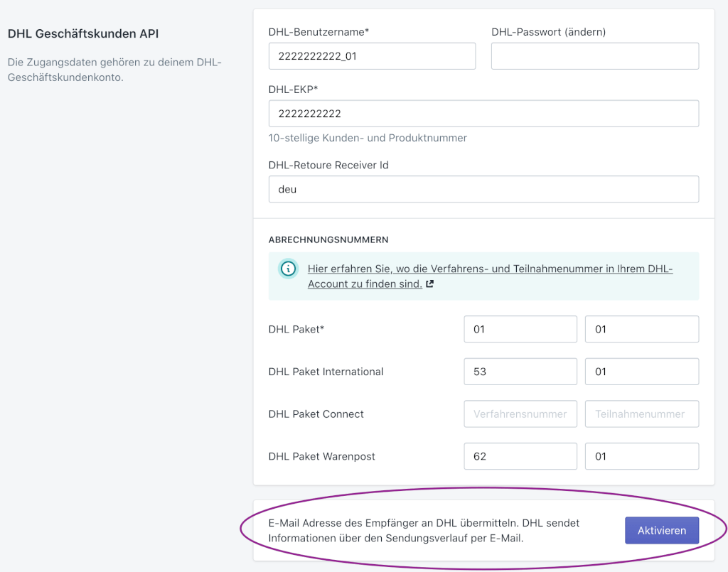
Task: Click DHL Paket Connect Verfahrensnummer field
Action: [520, 414]
